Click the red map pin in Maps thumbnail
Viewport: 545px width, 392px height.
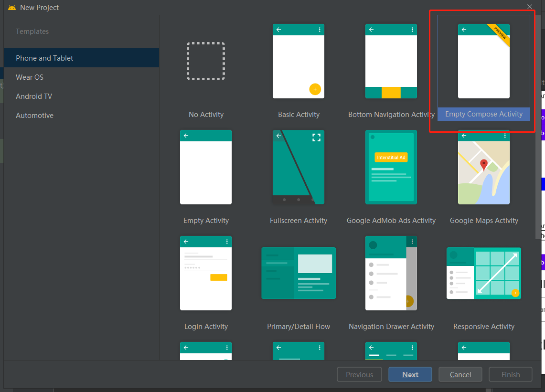click(x=483, y=165)
